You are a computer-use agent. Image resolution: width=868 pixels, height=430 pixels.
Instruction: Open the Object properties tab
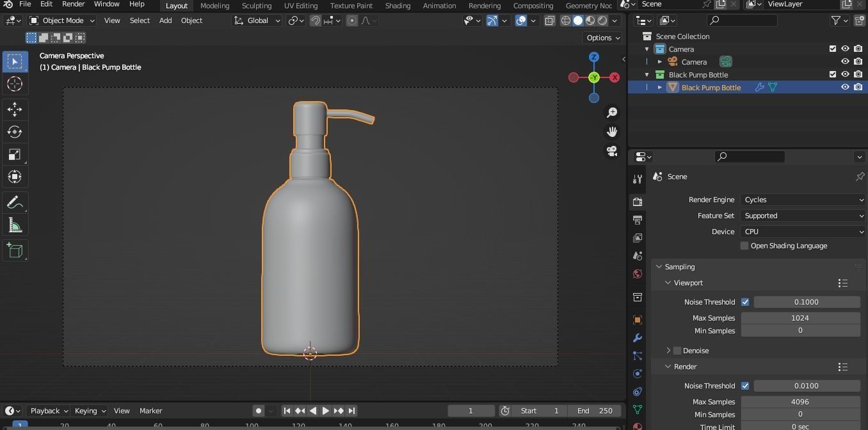coord(637,319)
